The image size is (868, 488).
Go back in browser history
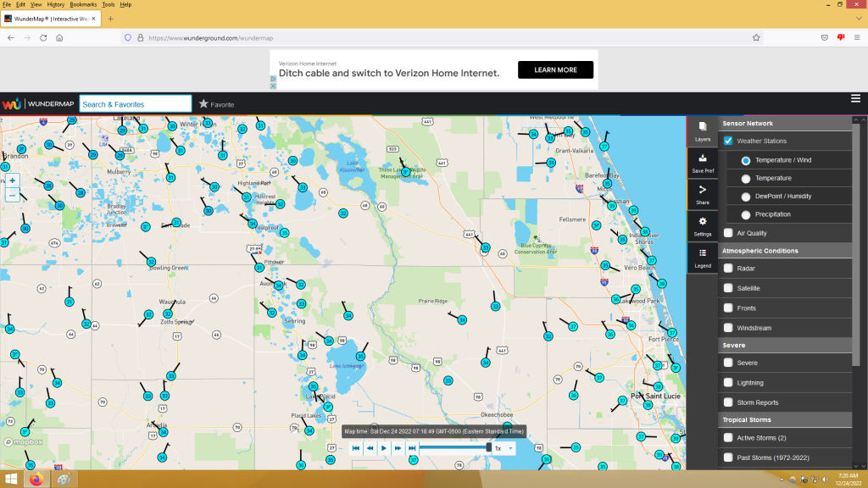[10, 37]
